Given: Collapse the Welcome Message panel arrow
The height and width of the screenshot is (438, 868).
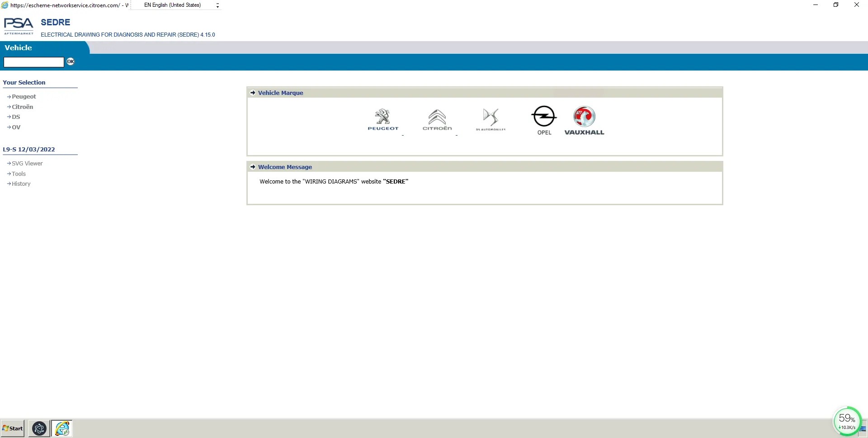Looking at the screenshot, I should [253, 167].
